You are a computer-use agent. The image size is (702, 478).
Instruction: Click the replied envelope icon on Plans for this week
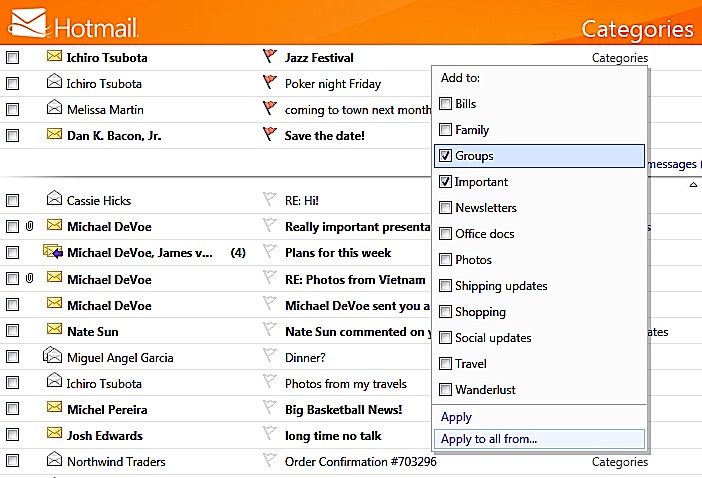click(54, 253)
